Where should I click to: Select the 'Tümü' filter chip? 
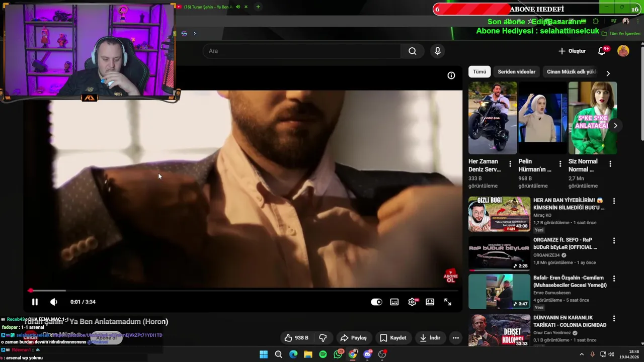[479, 72]
